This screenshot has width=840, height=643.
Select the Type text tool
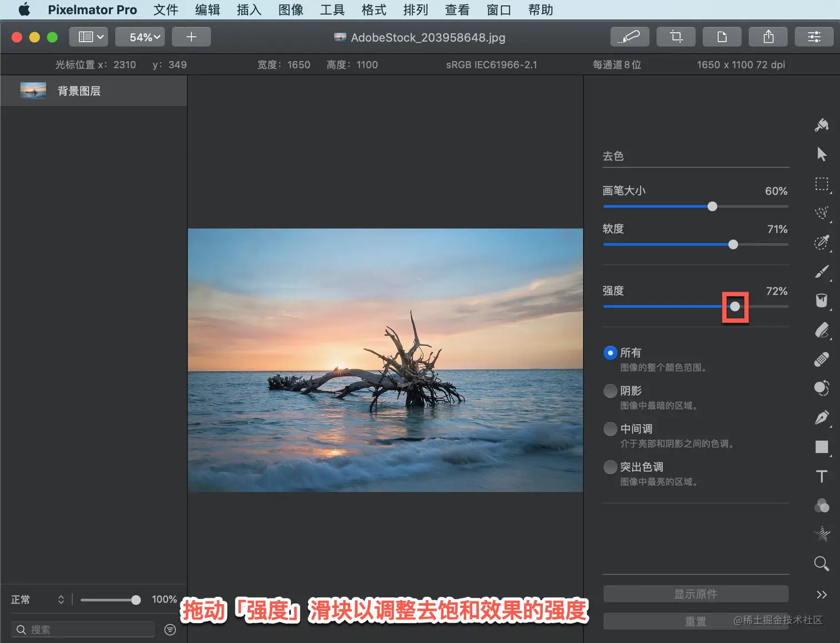(822, 476)
